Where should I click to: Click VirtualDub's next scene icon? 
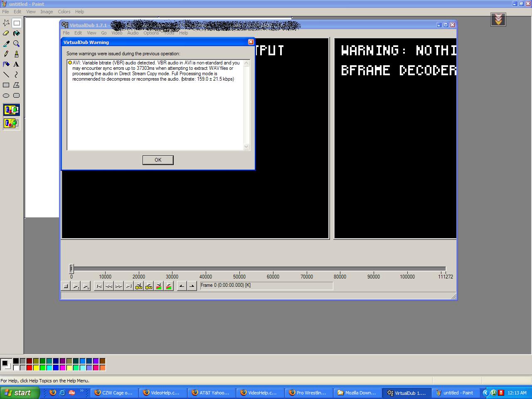[x=169, y=286]
